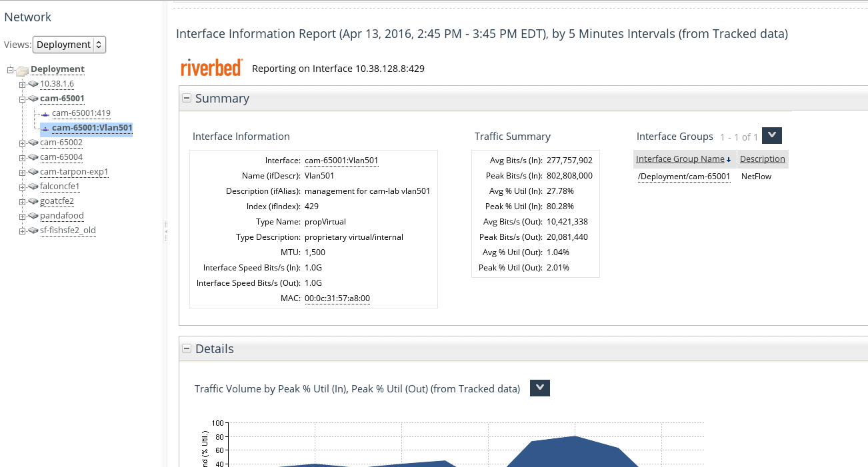Screen dimensions: 868x467
Task: Collapse the Details section
Action: click(187, 349)
